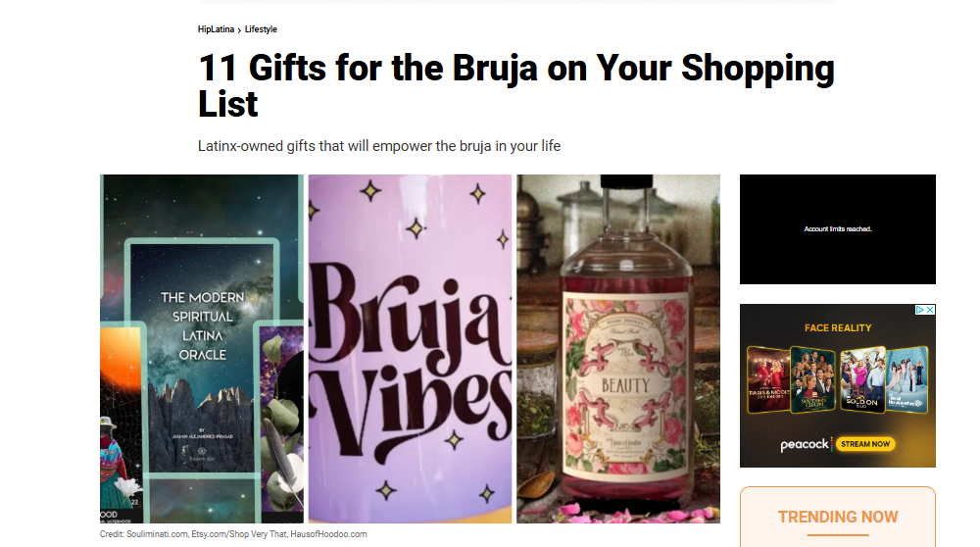Click the breadcrumb chevron after HipLatina
980x547 pixels.
coord(239,30)
